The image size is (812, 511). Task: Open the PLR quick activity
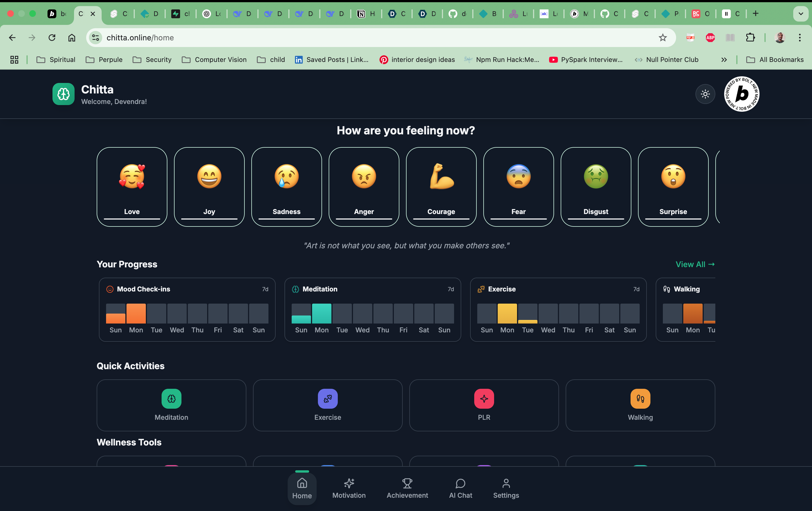484,405
